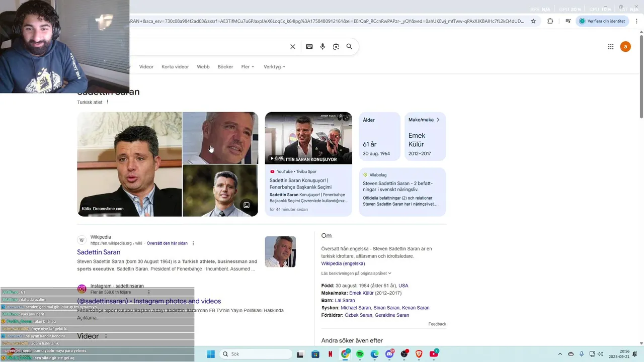Open '(@sadettinsaran) • Instagram photos and videos'
This screenshot has height=362, width=644.
[149, 301]
